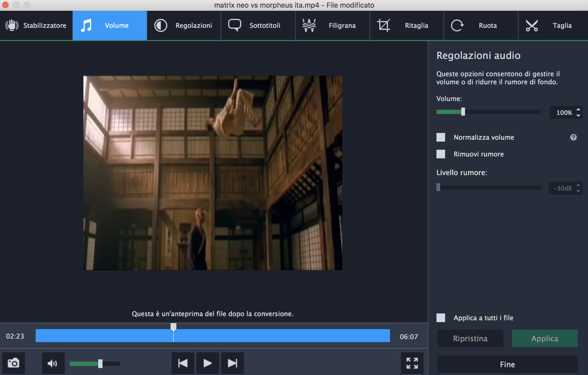Switch to the Regolazioni tab
Screen dimensions: 588x375
coord(184,26)
